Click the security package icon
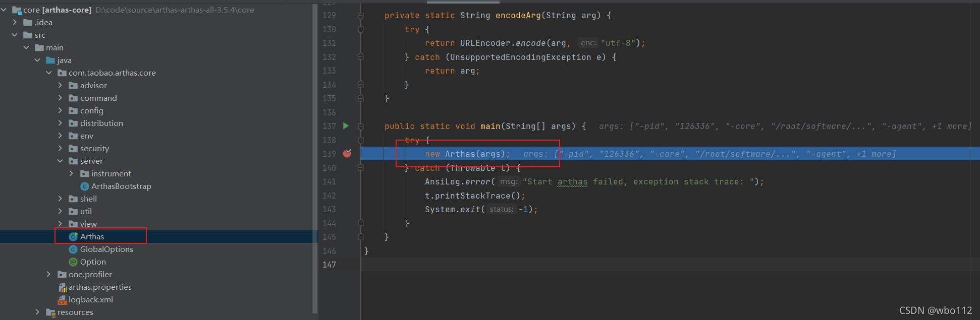The width and height of the screenshot is (980, 320). coord(73,149)
